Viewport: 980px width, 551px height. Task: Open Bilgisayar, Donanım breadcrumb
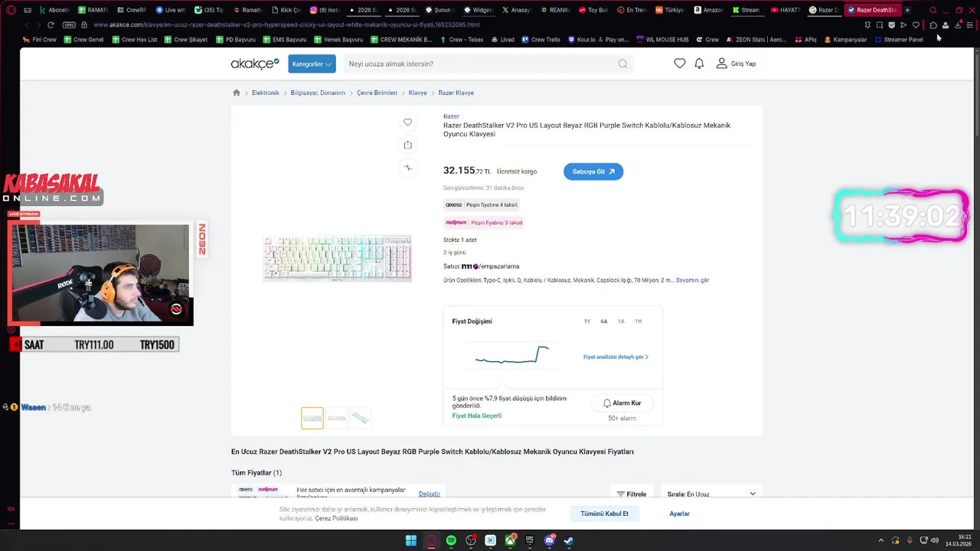pos(318,93)
